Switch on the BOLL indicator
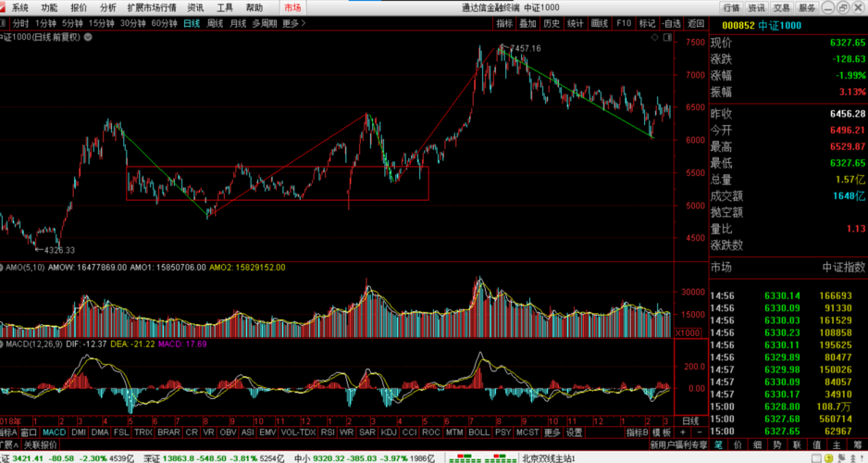This screenshot has height=463, width=868. [x=478, y=432]
